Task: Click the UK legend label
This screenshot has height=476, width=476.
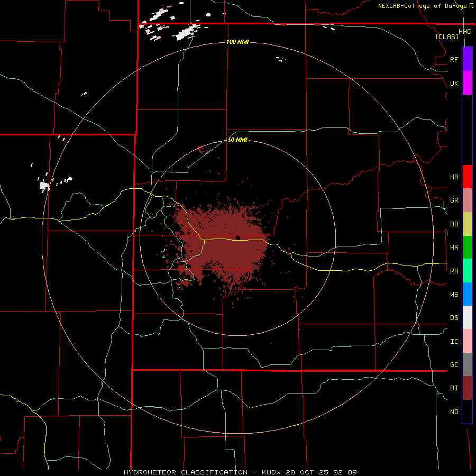Action: [454, 83]
